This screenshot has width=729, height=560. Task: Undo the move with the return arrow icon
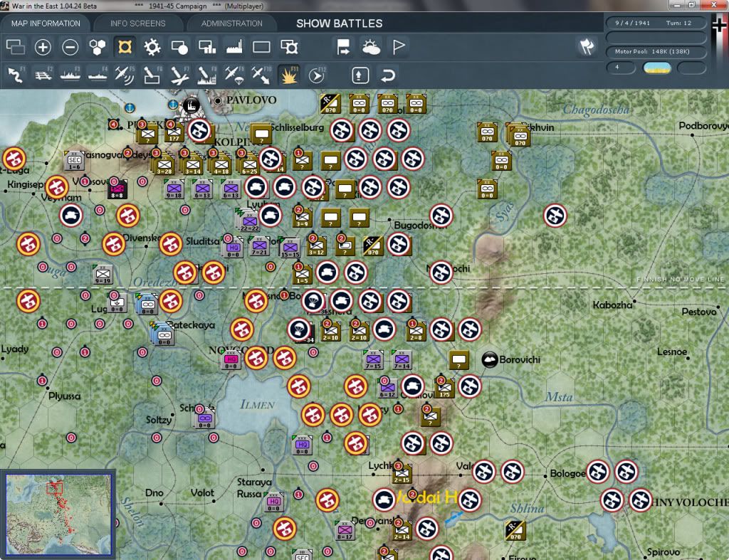(x=388, y=75)
